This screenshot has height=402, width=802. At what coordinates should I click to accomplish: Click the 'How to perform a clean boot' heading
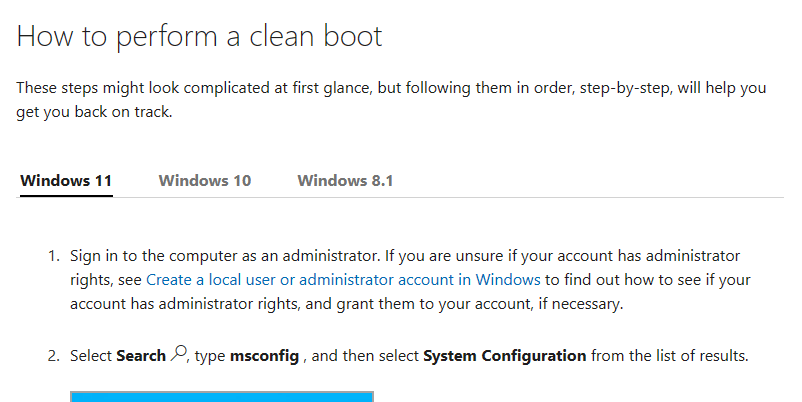[200, 37]
